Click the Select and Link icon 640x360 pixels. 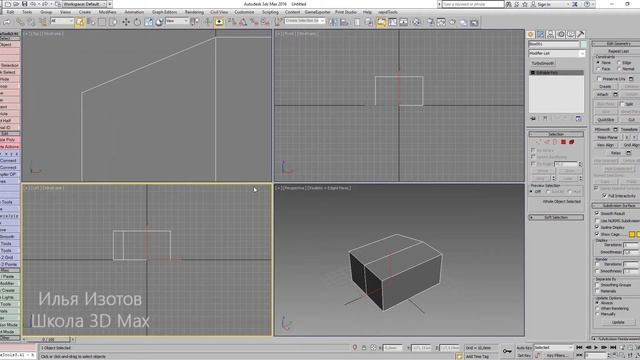[x=20, y=22]
